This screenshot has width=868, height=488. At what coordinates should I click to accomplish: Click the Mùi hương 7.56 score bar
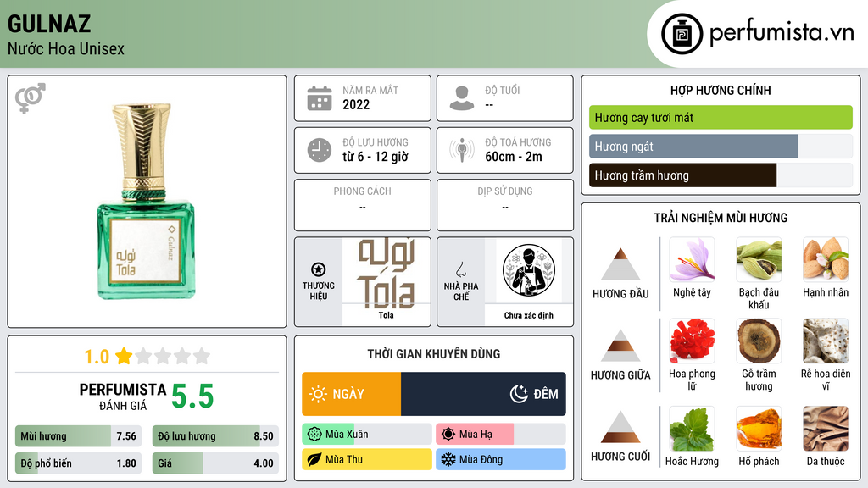(x=78, y=436)
